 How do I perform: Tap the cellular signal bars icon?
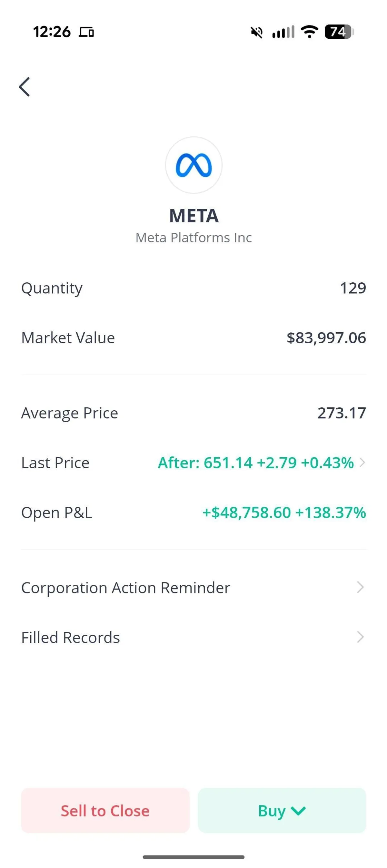click(283, 32)
